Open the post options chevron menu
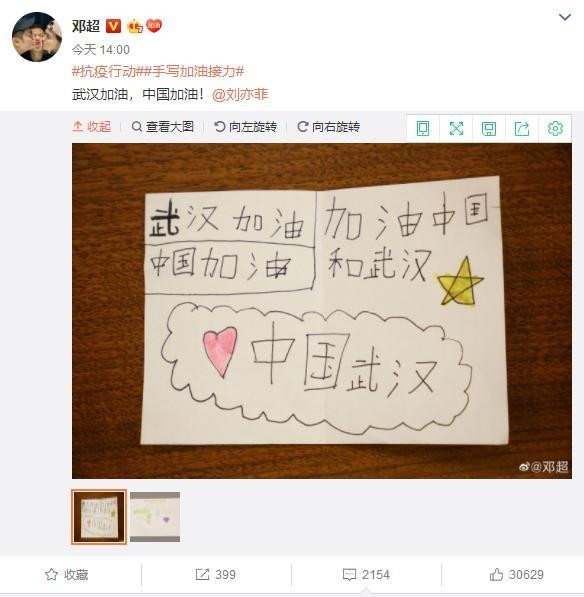584x597 pixels. coord(564,17)
